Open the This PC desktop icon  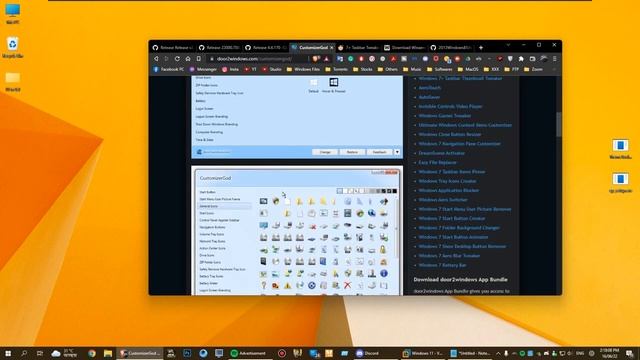tap(13, 14)
